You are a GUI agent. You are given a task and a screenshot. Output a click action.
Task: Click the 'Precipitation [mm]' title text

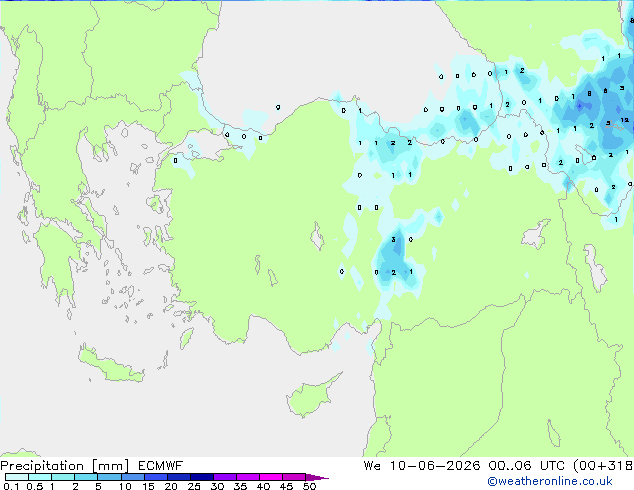coord(65,466)
